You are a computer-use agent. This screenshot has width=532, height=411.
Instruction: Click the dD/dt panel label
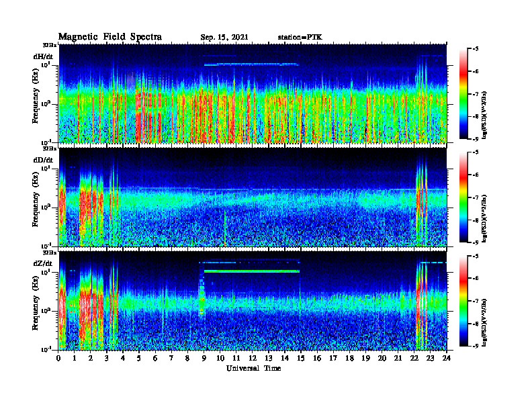43,160
